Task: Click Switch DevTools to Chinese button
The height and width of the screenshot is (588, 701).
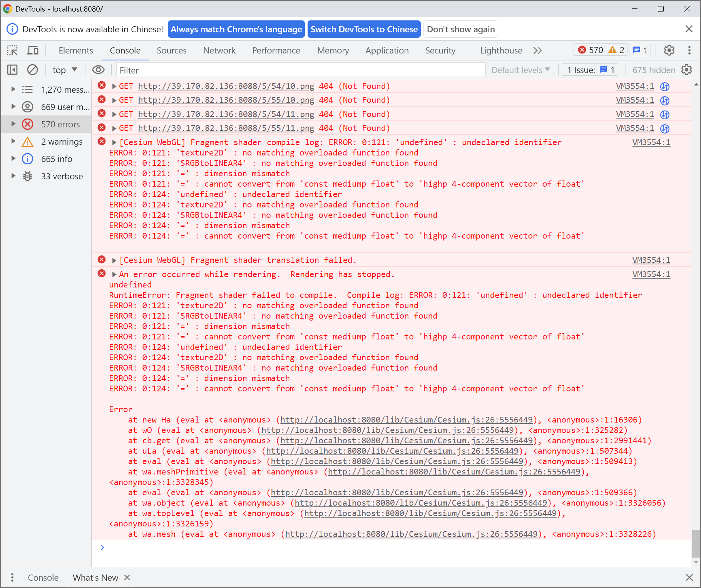Action: (x=364, y=29)
